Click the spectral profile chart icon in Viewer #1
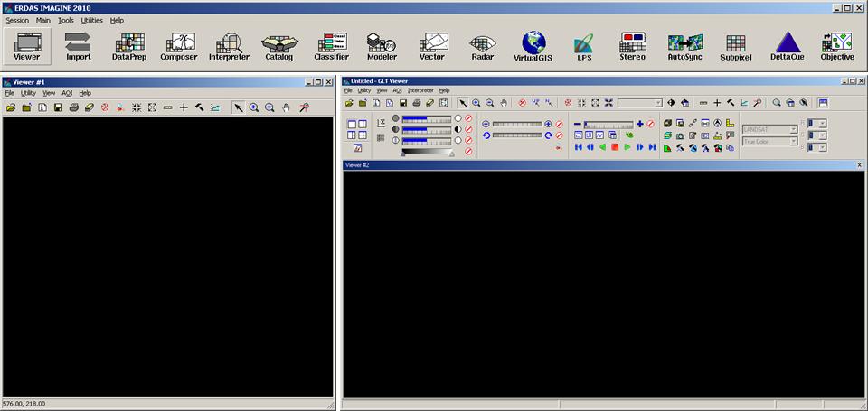The image size is (868, 411). click(215, 107)
